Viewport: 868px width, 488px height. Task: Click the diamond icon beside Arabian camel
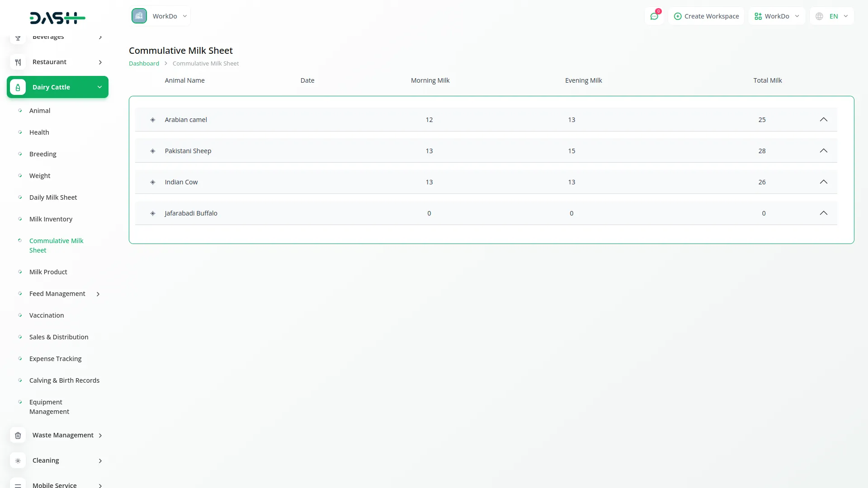(153, 120)
